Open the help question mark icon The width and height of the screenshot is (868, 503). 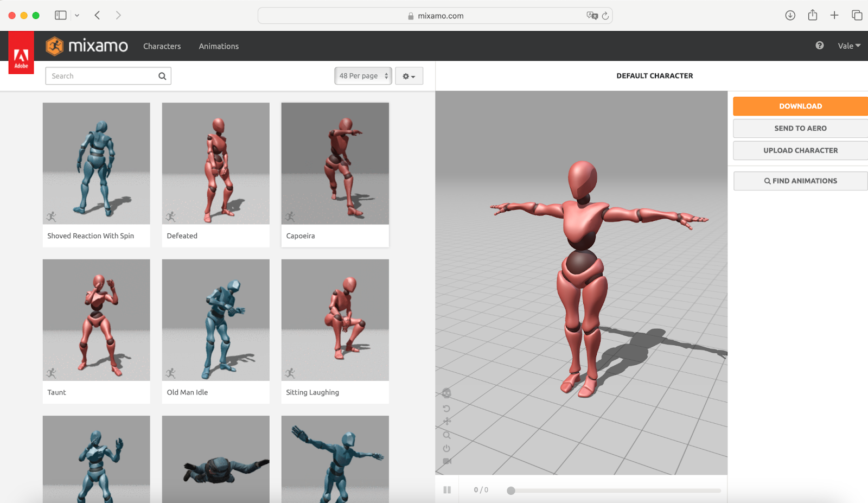pos(820,46)
